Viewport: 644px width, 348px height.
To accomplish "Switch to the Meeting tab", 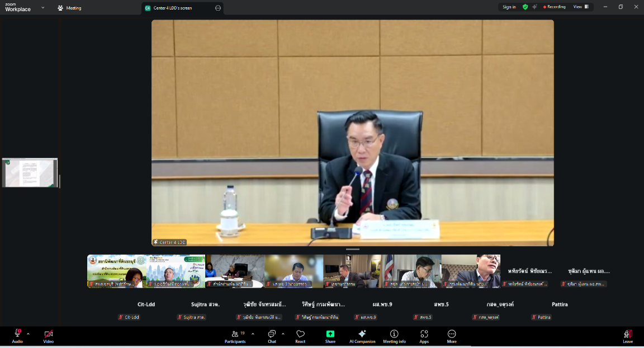I will click(x=69, y=8).
